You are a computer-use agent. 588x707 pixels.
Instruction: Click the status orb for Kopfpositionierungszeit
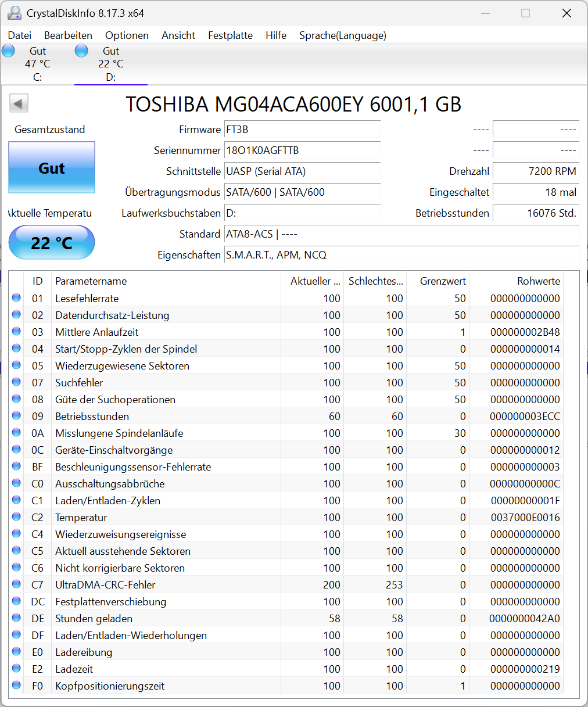point(16,686)
